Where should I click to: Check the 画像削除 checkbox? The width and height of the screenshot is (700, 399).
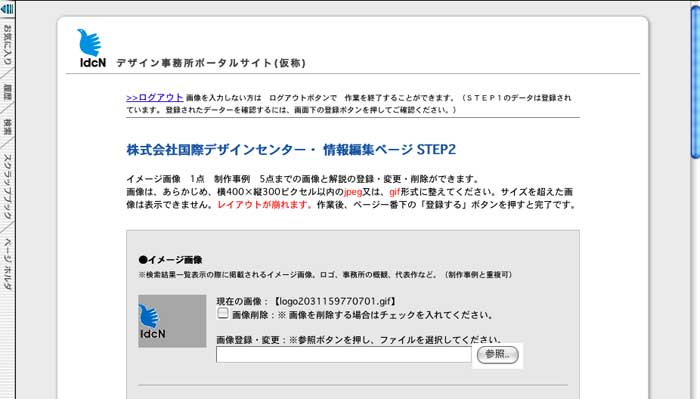click(223, 313)
